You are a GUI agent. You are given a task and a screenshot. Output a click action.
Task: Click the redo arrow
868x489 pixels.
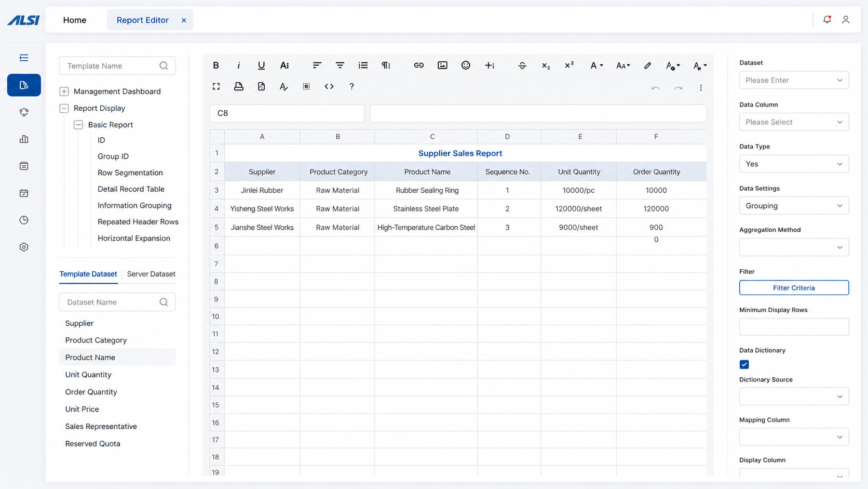coord(678,88)
